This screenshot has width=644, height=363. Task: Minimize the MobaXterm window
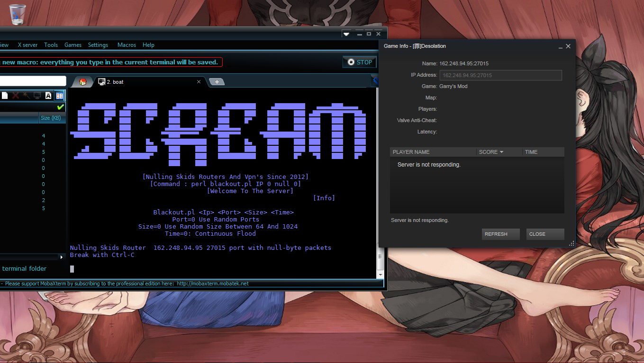[360, 34]
